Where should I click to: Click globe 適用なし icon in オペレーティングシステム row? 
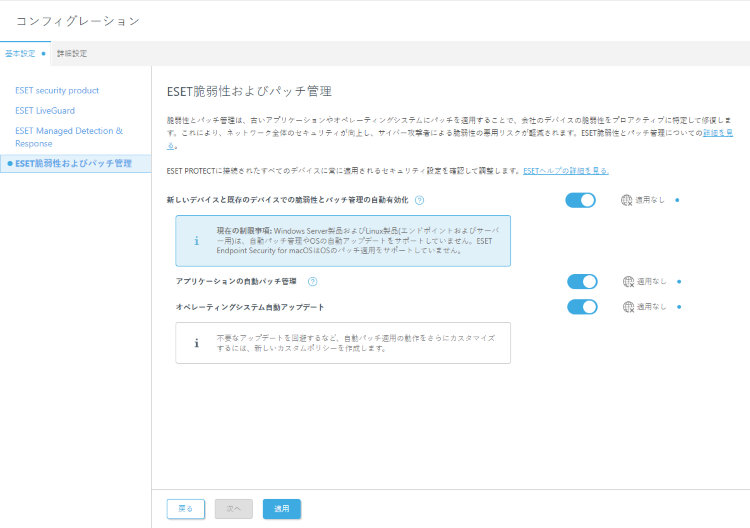point(628,307)
